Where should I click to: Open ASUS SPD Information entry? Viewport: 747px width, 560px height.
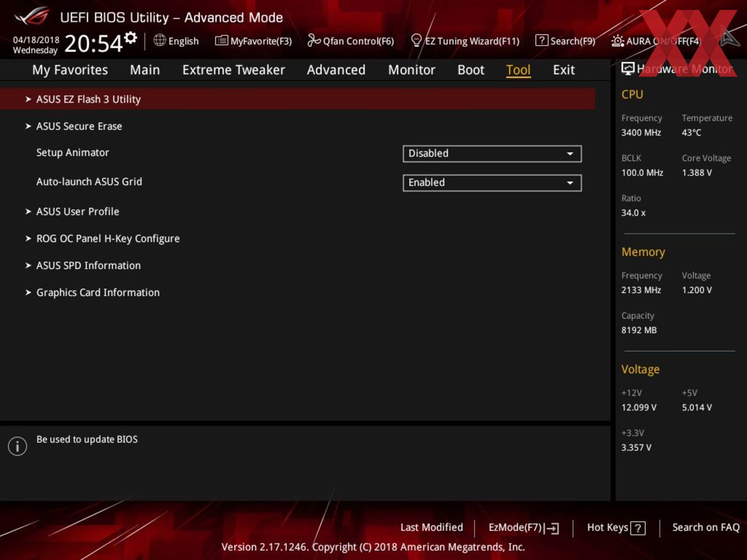(88, 265)
